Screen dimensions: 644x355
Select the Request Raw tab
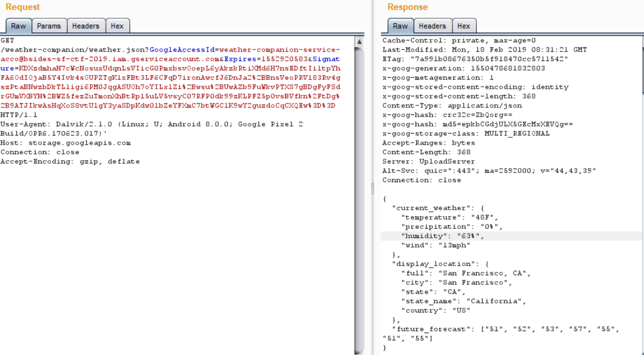click(18, 26)
